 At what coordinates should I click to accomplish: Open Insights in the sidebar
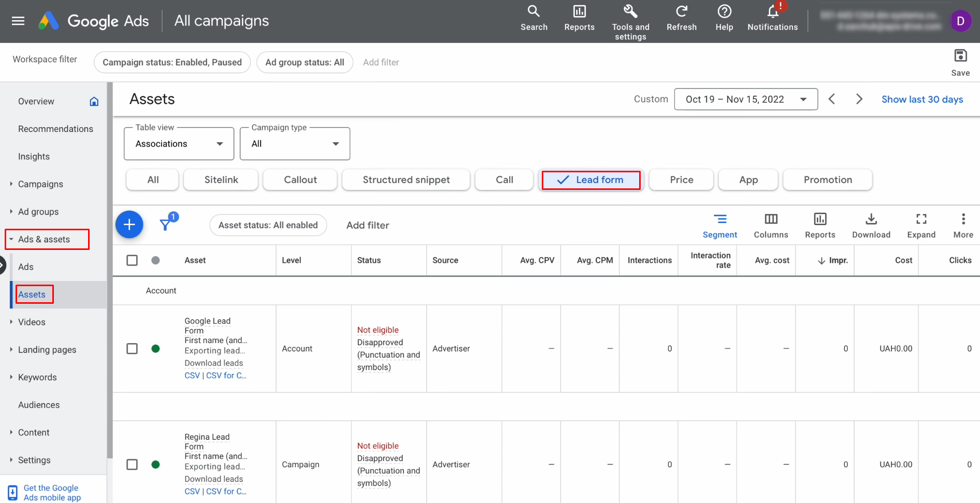point(34,157)
